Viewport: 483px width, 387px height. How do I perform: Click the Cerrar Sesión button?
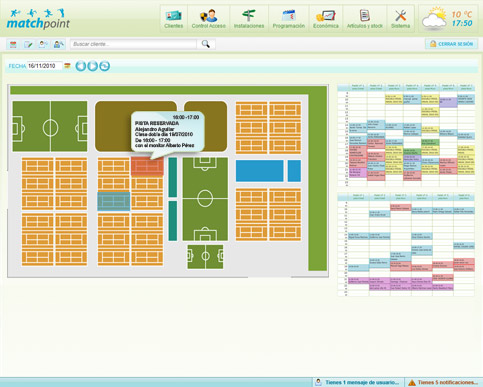point(451,44)
